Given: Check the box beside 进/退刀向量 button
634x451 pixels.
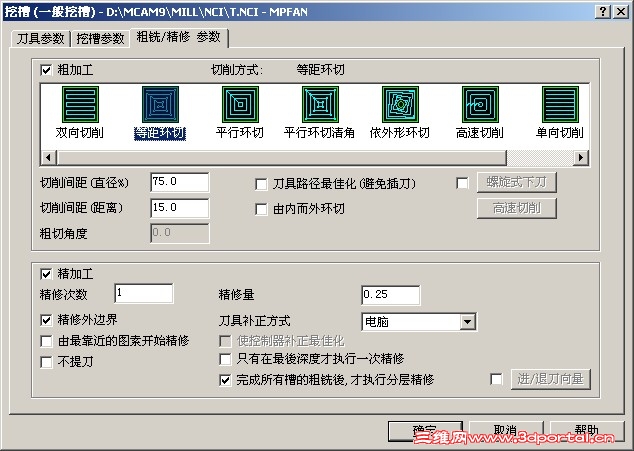Looking at the screenshot, I should 496,379.
